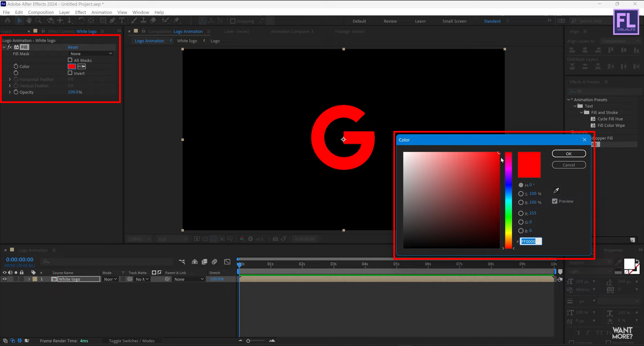Enable the All Masks checkbox
The height and width of the screenshot is (346, 644).
click(x=70, y=60)
